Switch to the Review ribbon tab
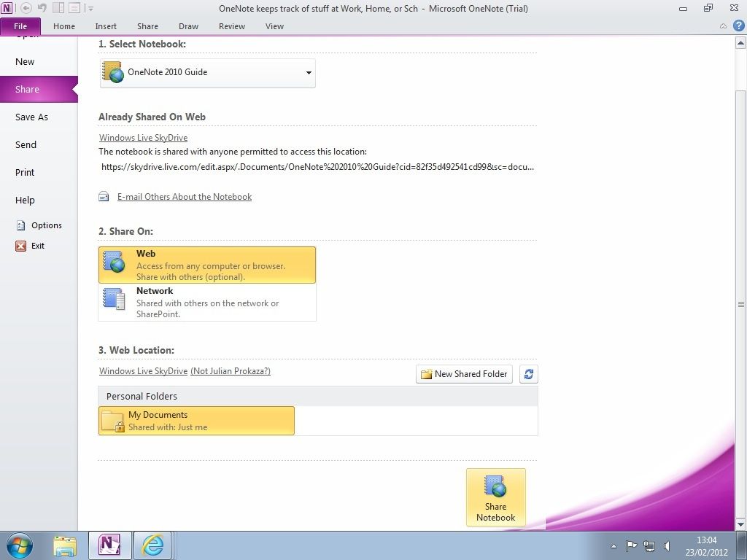 click(232, 26)
